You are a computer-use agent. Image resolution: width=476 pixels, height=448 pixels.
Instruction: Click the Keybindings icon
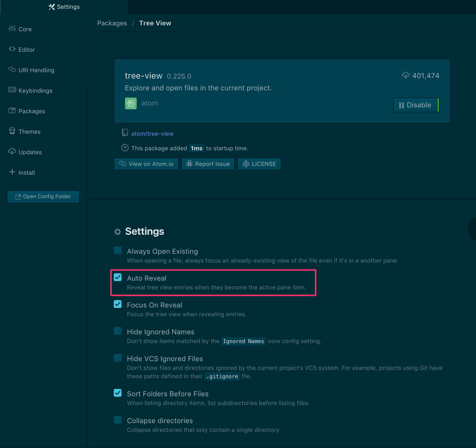coord(12,90)
